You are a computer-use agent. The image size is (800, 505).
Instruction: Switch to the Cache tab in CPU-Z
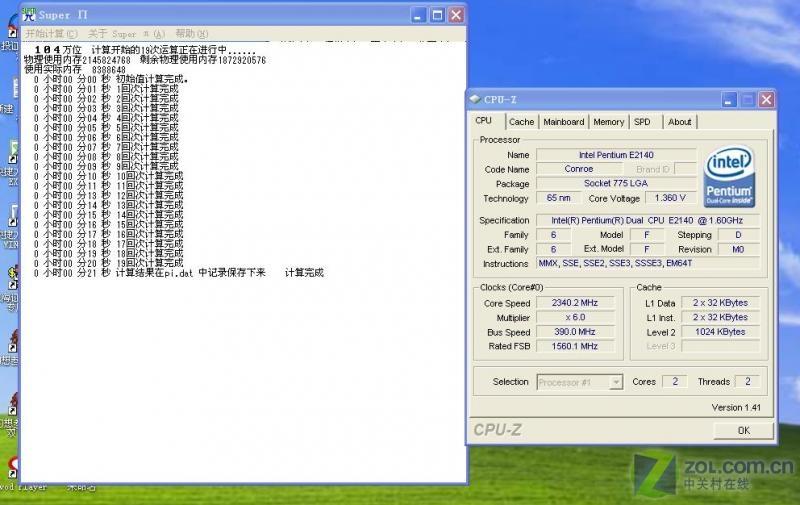[x=521, y=122]
